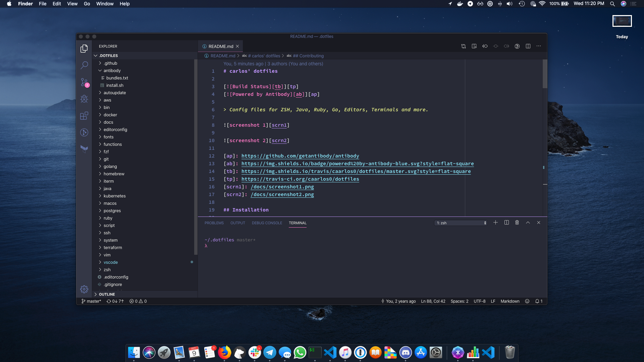Open the editor More Actions ellipsis
644x362 pixels.
click(x=539, y=46)
